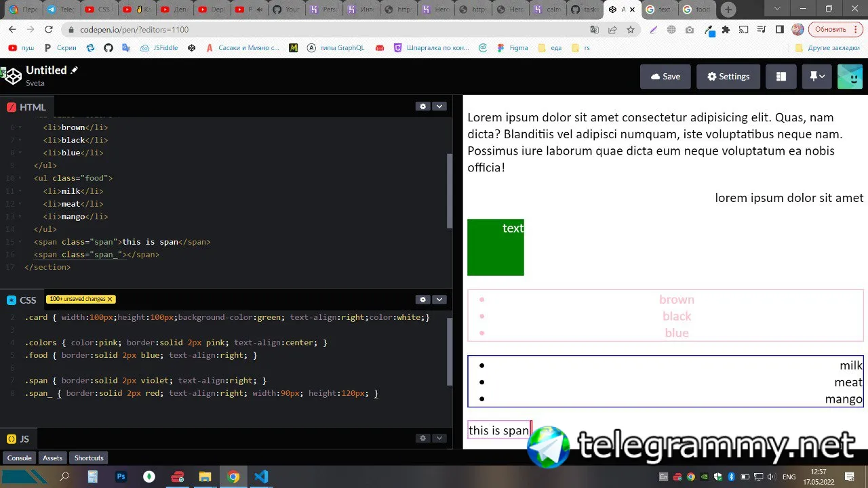Open pen Settings
Viewport: 868px width, 488px height.
[x=728, y=77]
